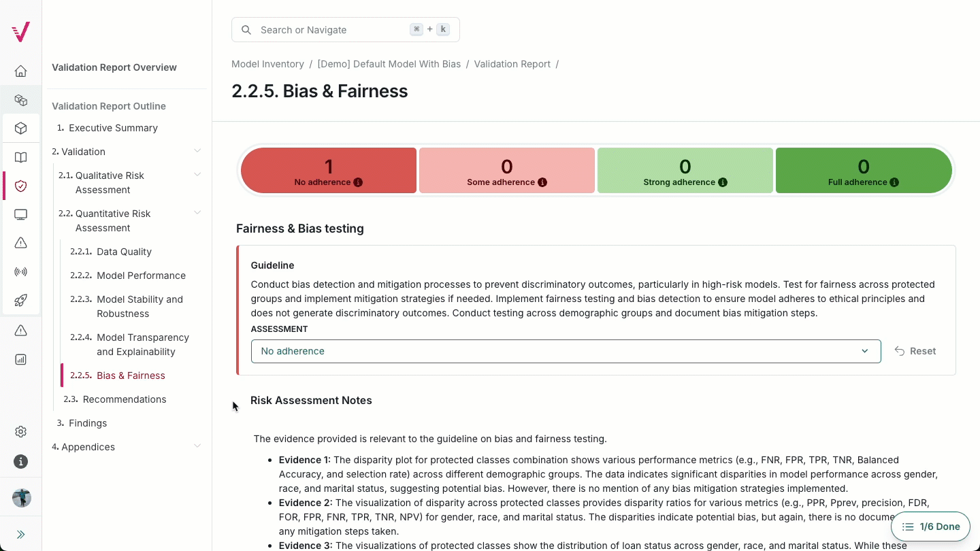
Task: Open the Executive Summary outline entry
Action: tap(113, 127)
